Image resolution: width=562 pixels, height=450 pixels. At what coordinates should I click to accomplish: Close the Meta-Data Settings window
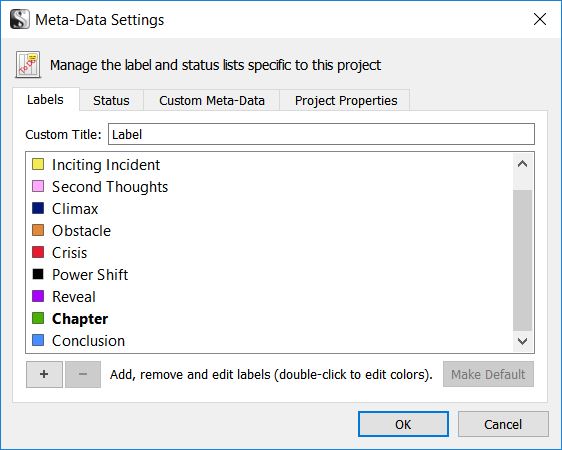click(540, 19)
